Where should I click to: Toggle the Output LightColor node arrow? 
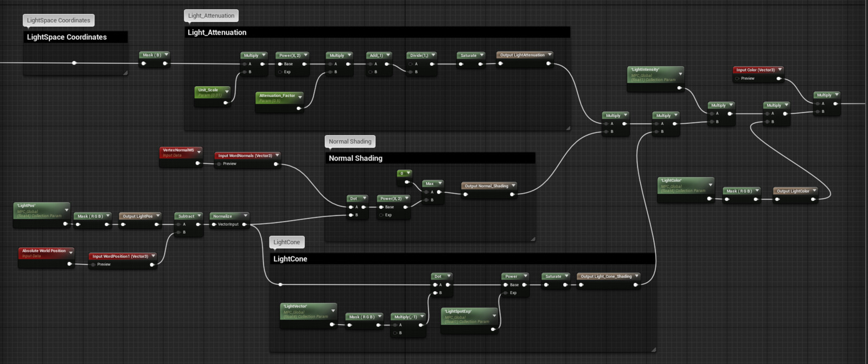pyautogui.click(x=814, y=190)
